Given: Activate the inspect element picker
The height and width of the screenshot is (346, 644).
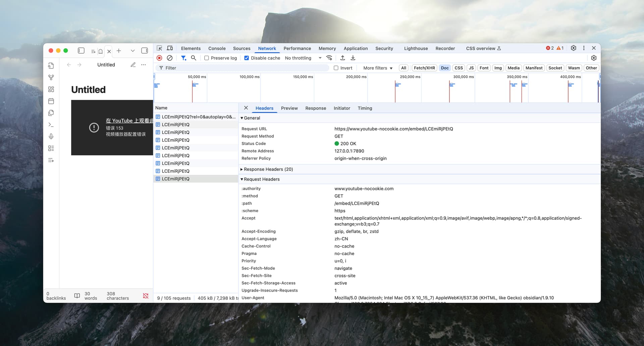Looking at the screenshot, I should pos(159,48).
